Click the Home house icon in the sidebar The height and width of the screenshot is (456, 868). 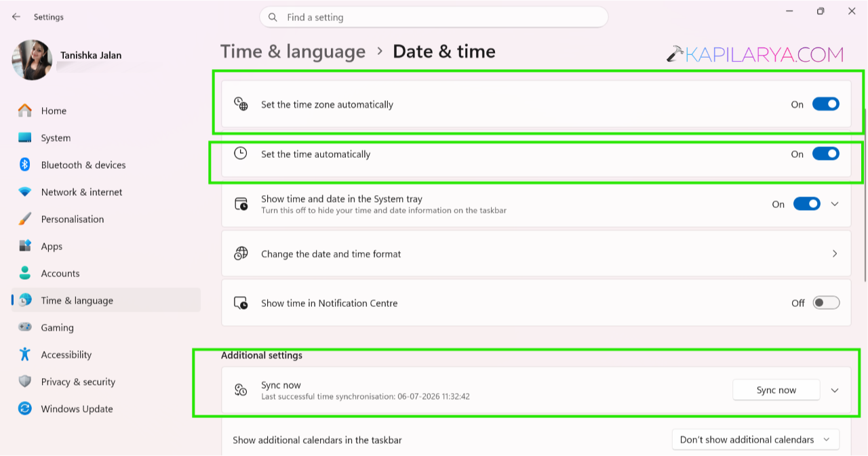pos(25,110)
